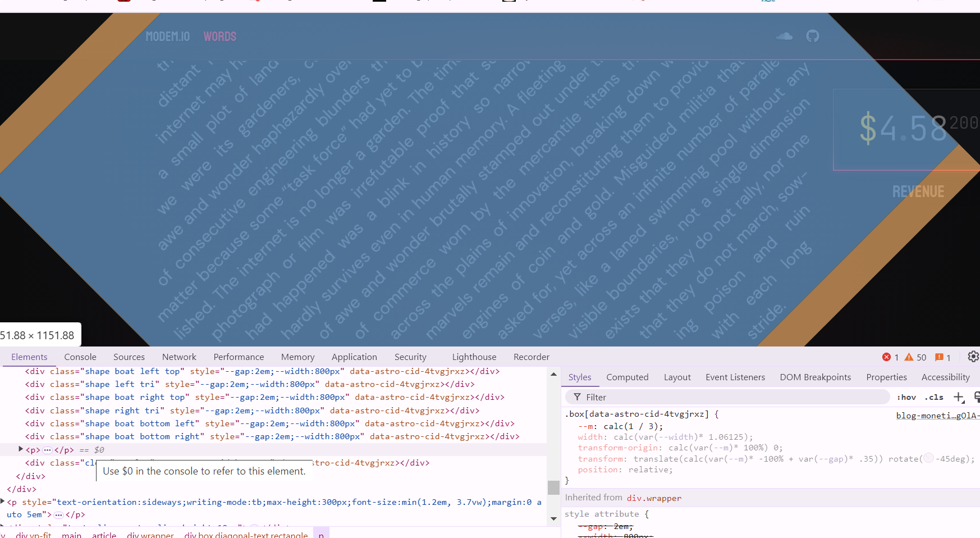Toggle the .cls class editor
980x538 pixels.
[934, 397]
